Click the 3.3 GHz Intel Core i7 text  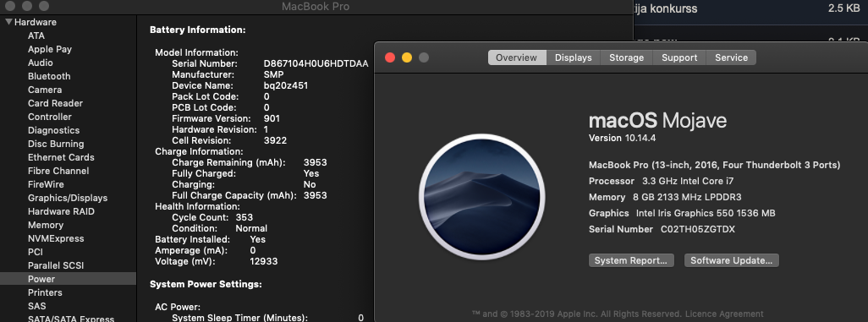point(688,181)
